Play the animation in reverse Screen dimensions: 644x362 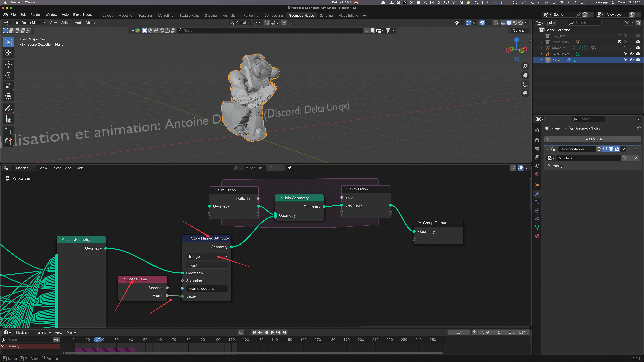[266, 332]
